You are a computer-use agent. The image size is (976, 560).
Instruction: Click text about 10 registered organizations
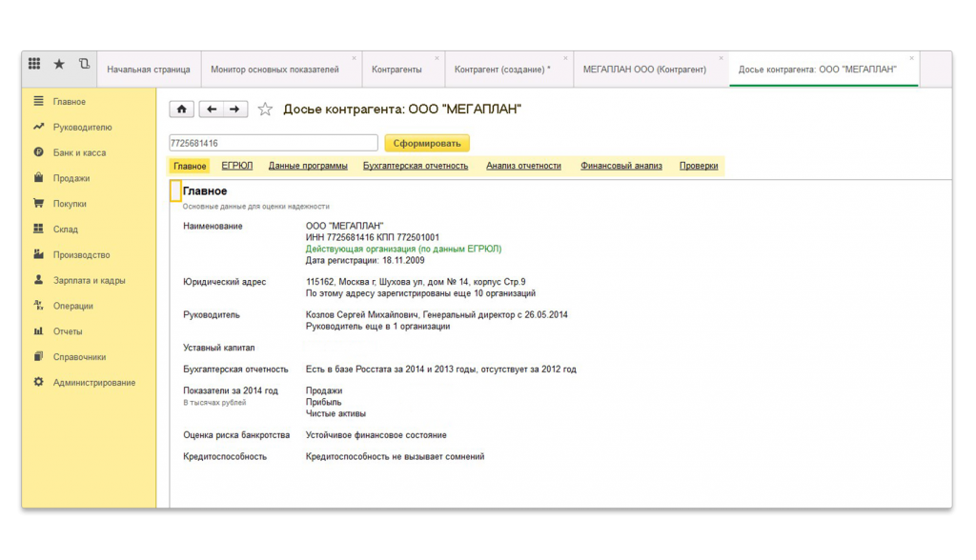(420, 293)
